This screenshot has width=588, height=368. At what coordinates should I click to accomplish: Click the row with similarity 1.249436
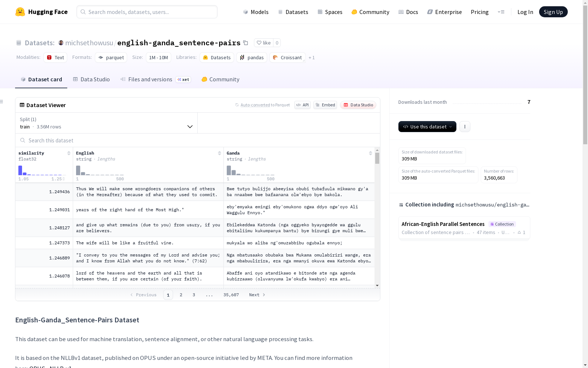click(x=195, y=192)
